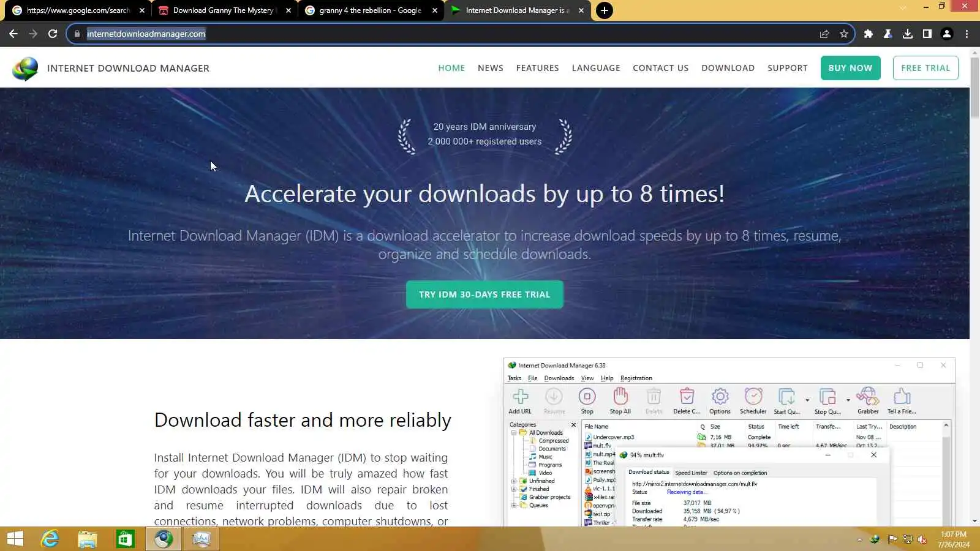Image resolution: width=980 pixels, height=551 pixels.
Task: Click the FREE TRIAL button
Action: 925,68
